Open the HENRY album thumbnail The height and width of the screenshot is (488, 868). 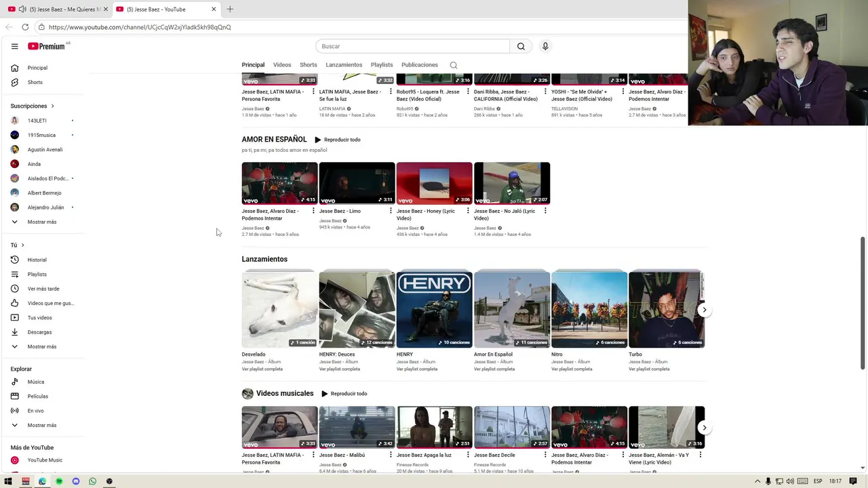(434, 309)
